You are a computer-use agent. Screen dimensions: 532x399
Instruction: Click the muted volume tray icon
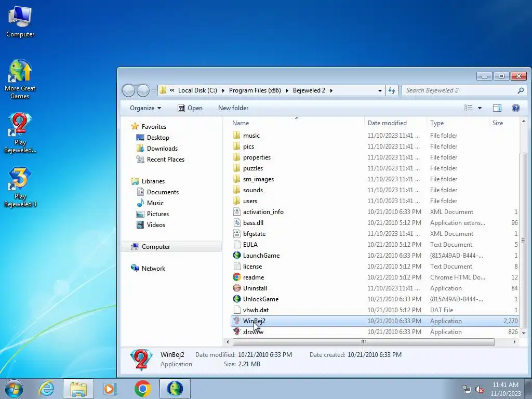coord(480,390)
